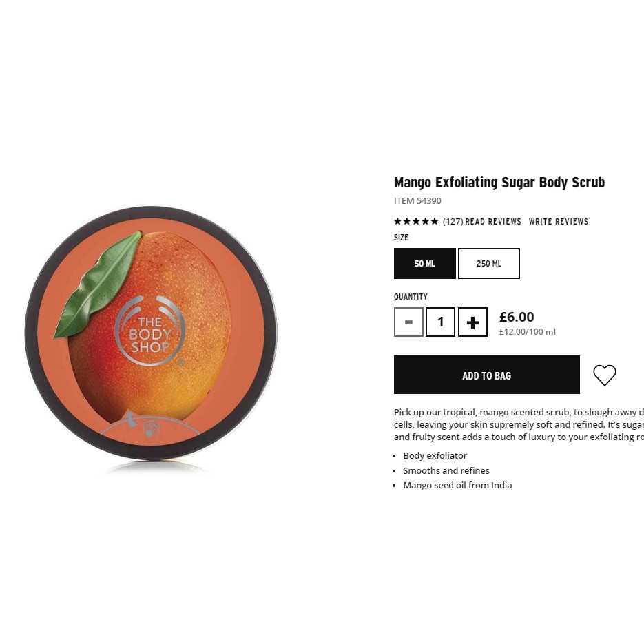The image size is (644, 644).
Task: Choose the 250 ML size option
Action: click(489, 263)
